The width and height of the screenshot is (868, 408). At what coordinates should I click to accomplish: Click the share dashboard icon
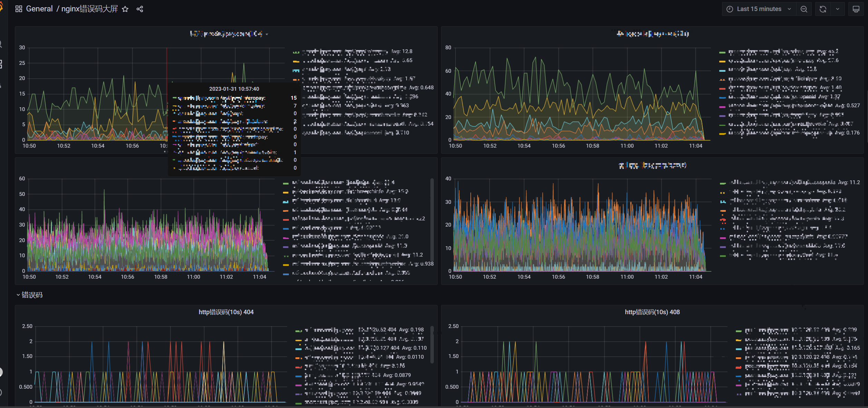pos(140,9)
